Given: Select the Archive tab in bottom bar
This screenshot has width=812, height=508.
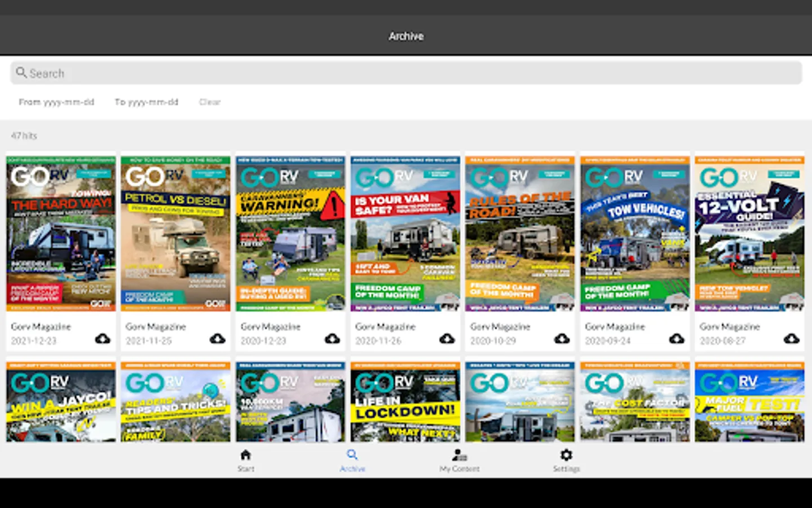Looking at the screenshot, I should (x=352, y=460).
